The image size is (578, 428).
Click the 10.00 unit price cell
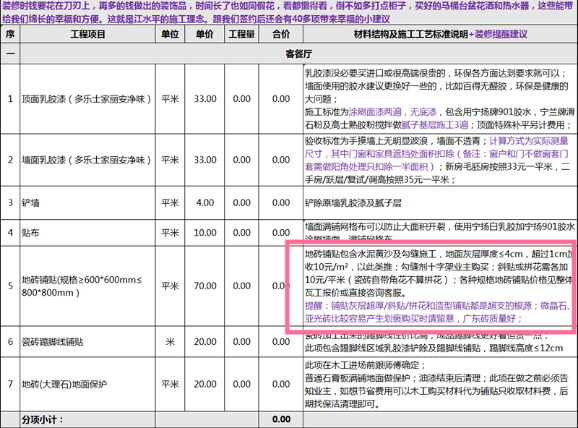point(205,233)
